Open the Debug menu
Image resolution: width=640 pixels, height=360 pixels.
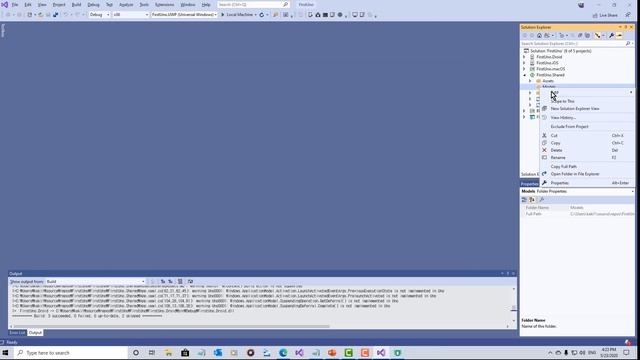point(93,4)
